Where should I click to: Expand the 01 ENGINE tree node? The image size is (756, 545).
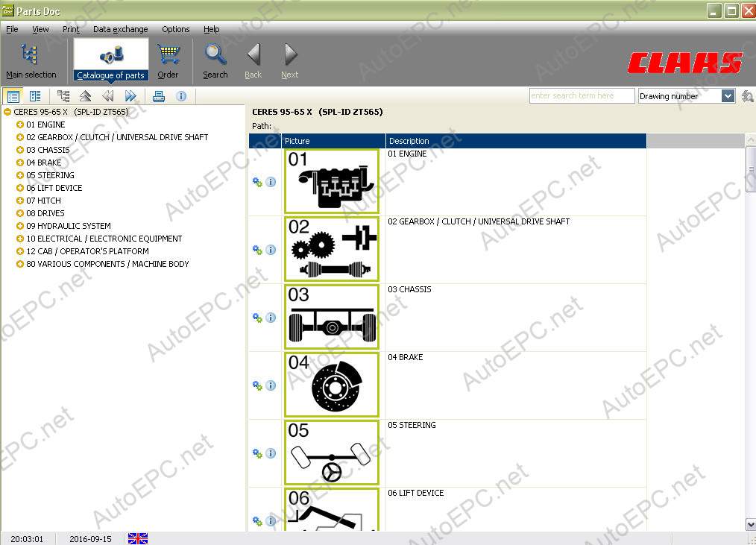click(20, 125)
